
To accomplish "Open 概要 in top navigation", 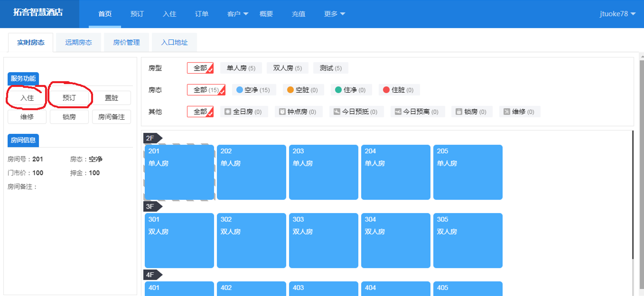I will [266, 14].
